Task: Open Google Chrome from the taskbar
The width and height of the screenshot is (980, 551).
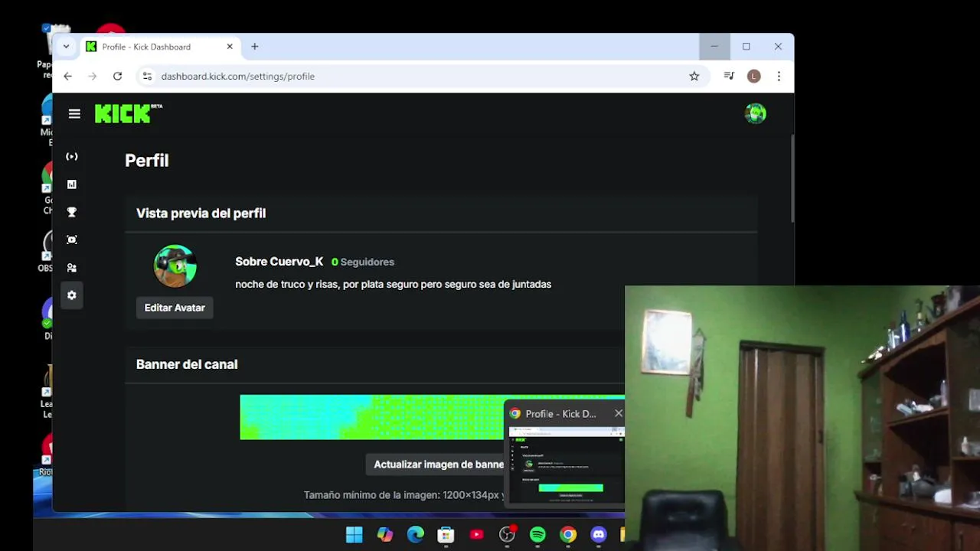Action: [568, 535]
